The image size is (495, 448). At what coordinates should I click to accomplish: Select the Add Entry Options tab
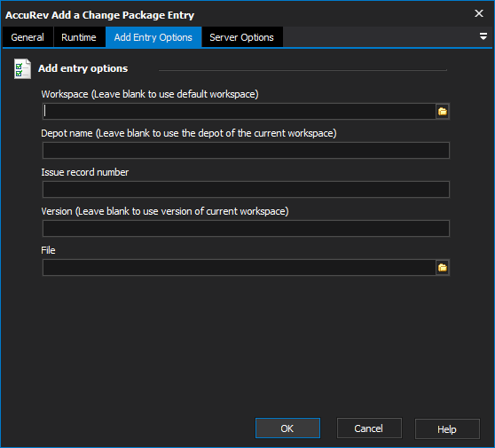click(x=153, y=37)
